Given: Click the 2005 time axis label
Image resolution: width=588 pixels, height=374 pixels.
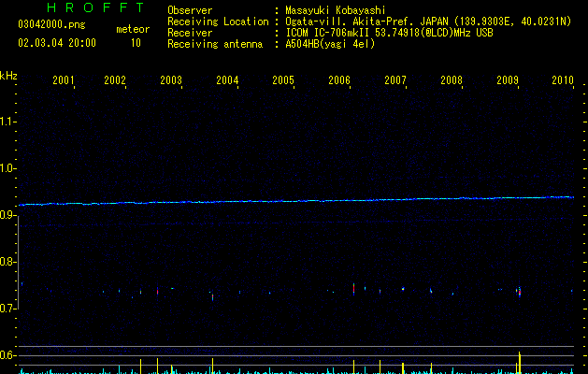Looking at the screenshot, I should coord(283,79).
